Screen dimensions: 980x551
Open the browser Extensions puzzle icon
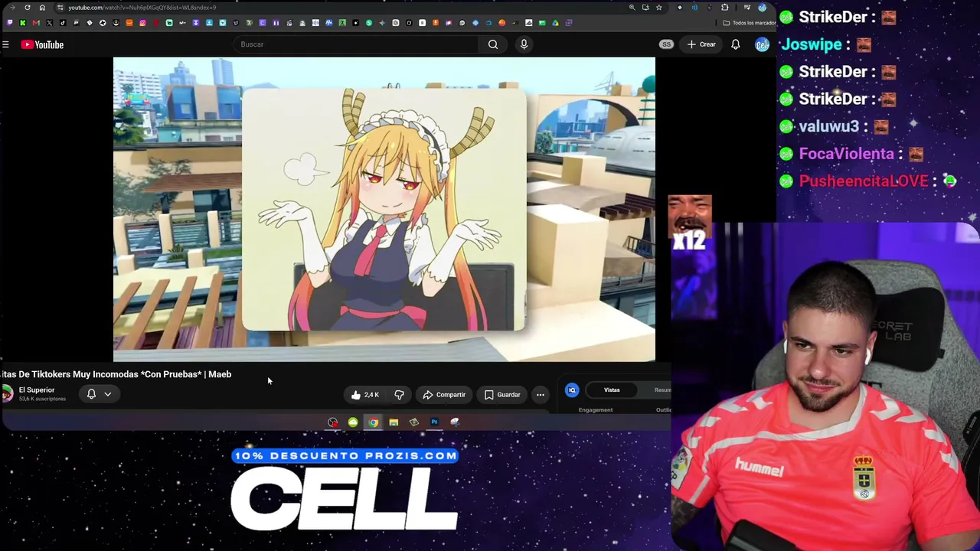pyautogui.click(x=724, y=8)
